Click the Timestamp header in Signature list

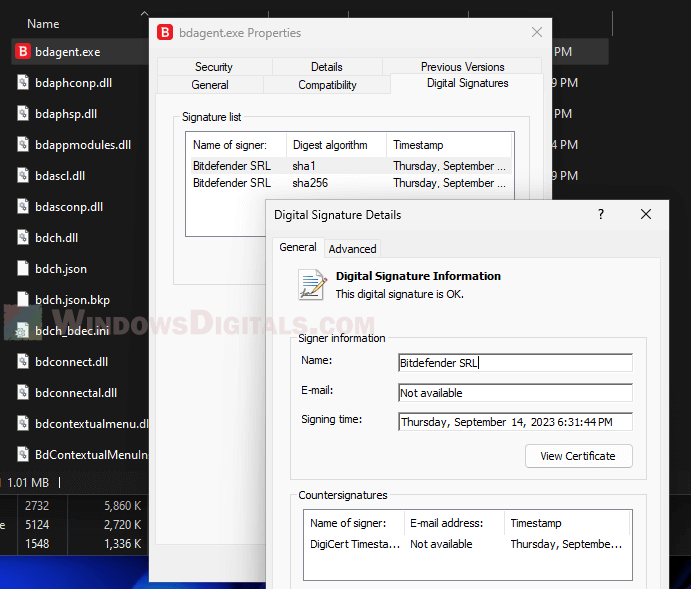point(449,145)
